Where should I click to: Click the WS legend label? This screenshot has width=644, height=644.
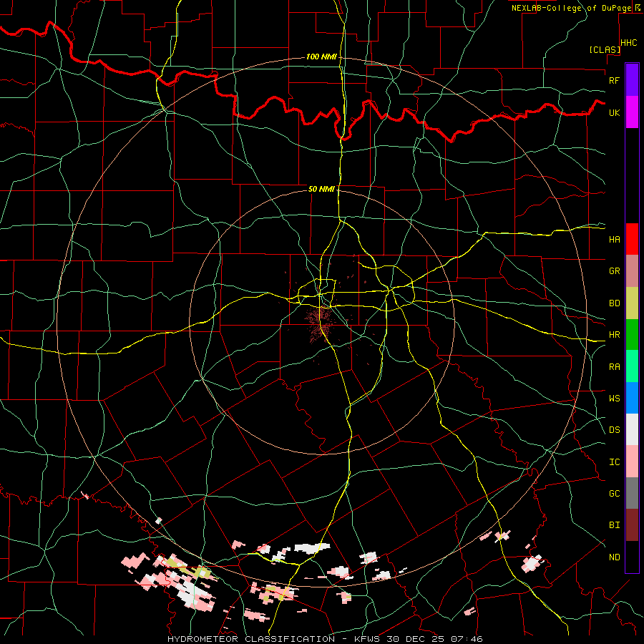[x=615, y=398]
